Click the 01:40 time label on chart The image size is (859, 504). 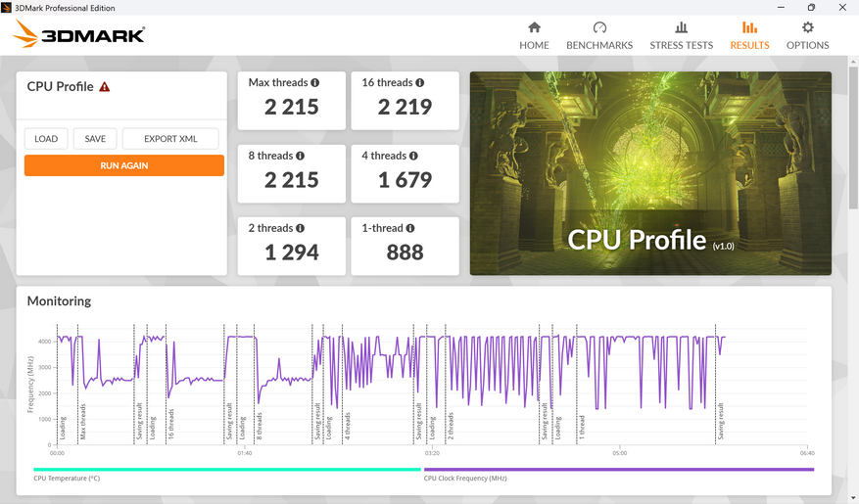pyautogui.click(x=244, y=453)
